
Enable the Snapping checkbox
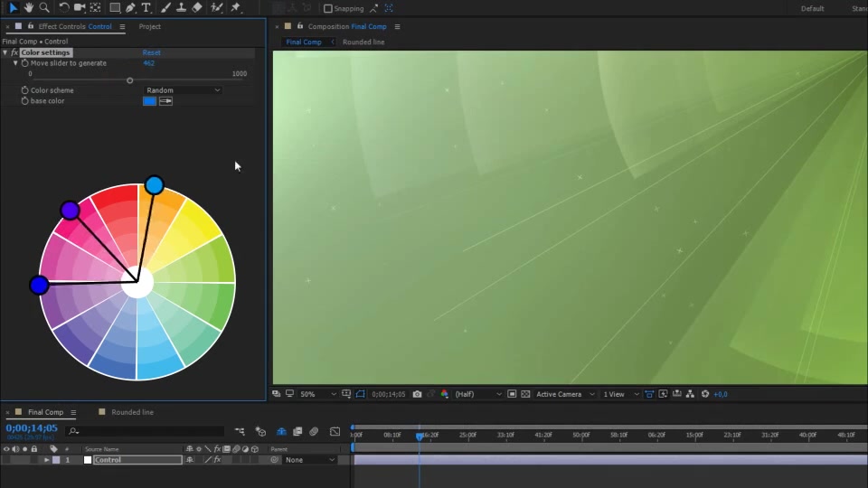pos(327,8)
